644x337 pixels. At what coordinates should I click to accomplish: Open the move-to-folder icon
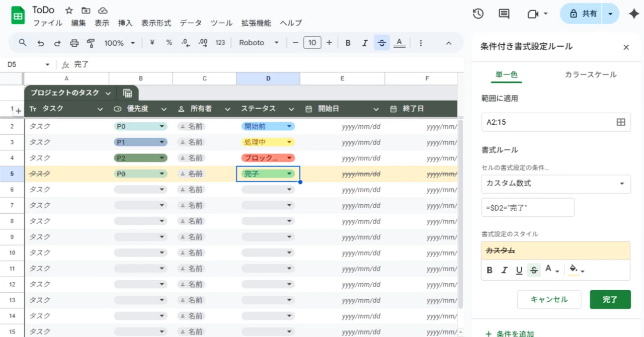tap(86, 11)
